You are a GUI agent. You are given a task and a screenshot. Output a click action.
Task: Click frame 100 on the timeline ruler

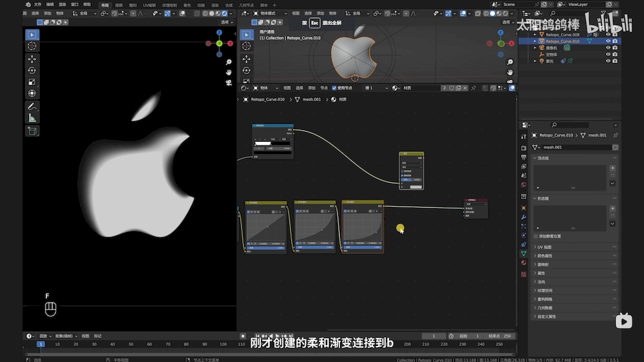pyautogui.click(x=223, y=345)
